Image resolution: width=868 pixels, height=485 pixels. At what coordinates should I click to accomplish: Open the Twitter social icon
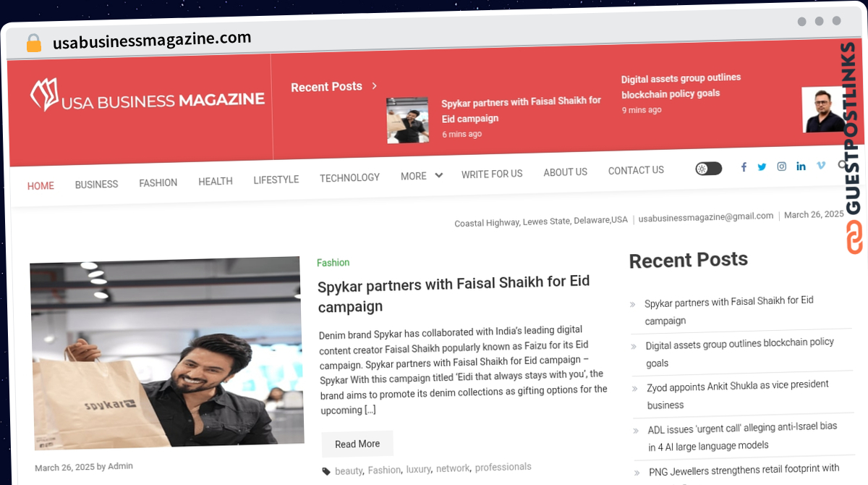click(762, 166)
